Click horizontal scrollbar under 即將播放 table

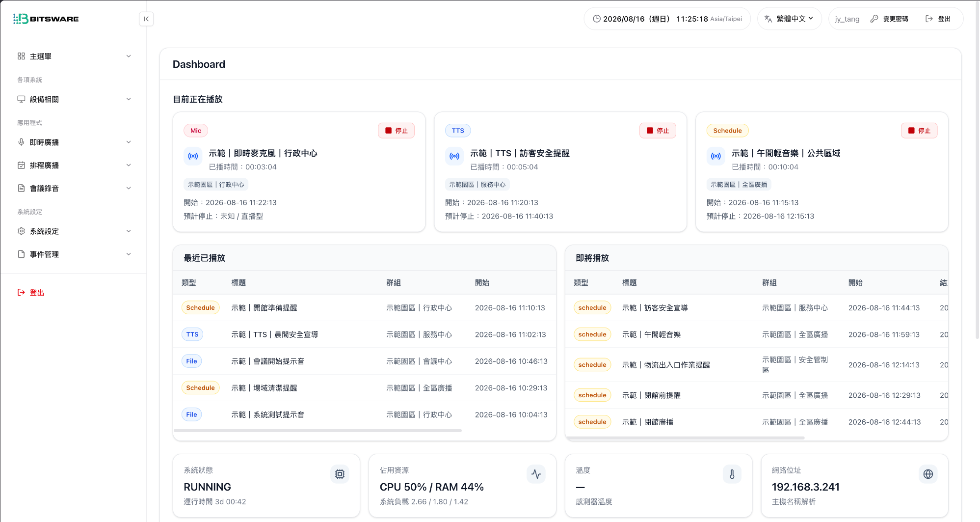coord(685,438)
